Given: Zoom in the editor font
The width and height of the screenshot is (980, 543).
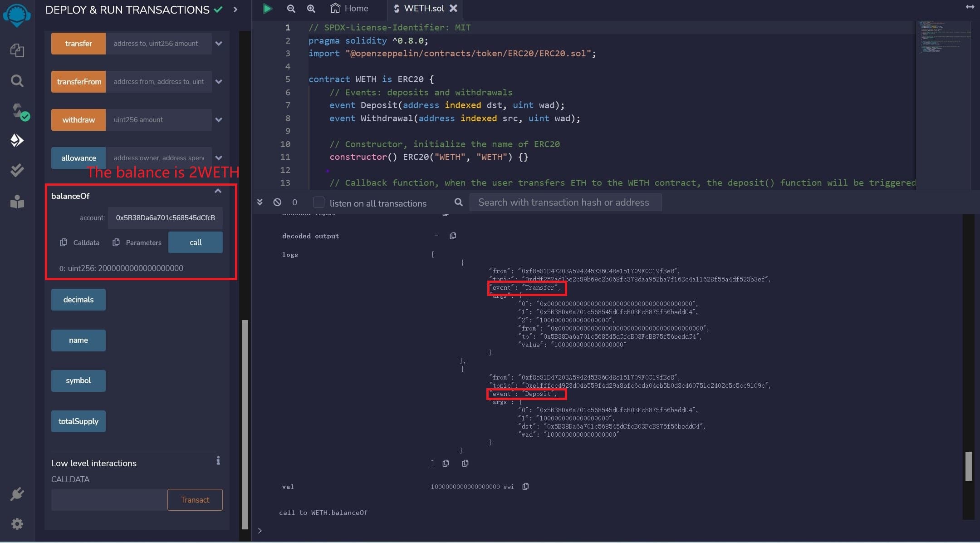Looking at the screenshot, I should click(x=311, y=8).
